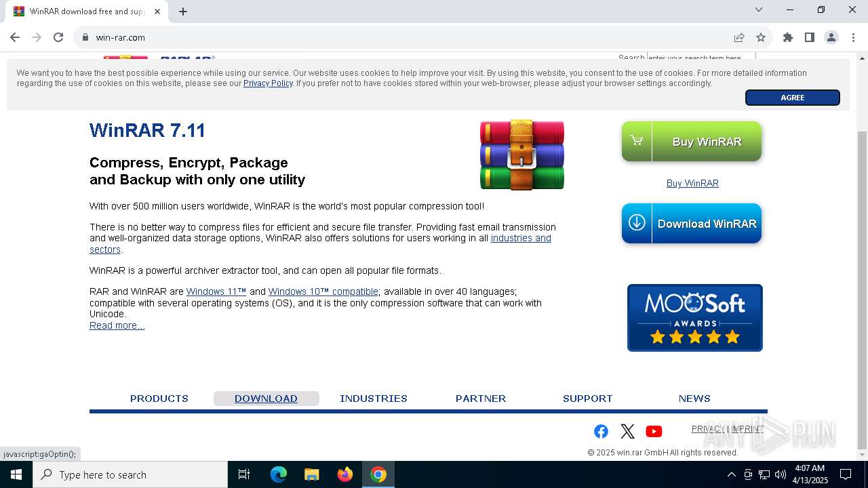
Task: Open Task View on the taskbar
Action: coord(244,474)
